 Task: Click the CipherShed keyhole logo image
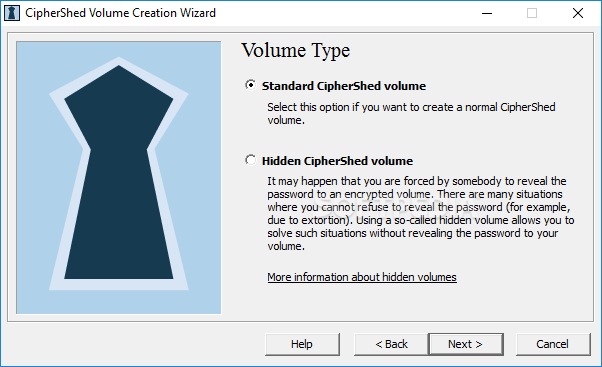coord(119,177)
